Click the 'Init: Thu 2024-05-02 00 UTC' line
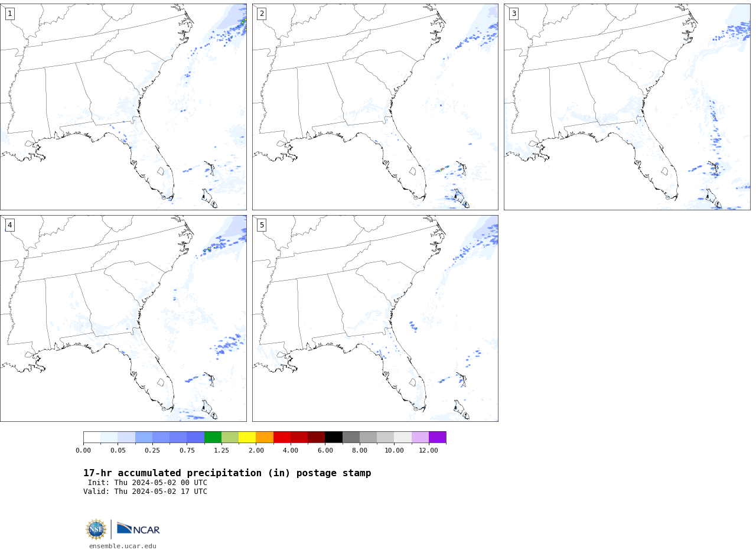The image size is (756, 553). pos(148,483)
